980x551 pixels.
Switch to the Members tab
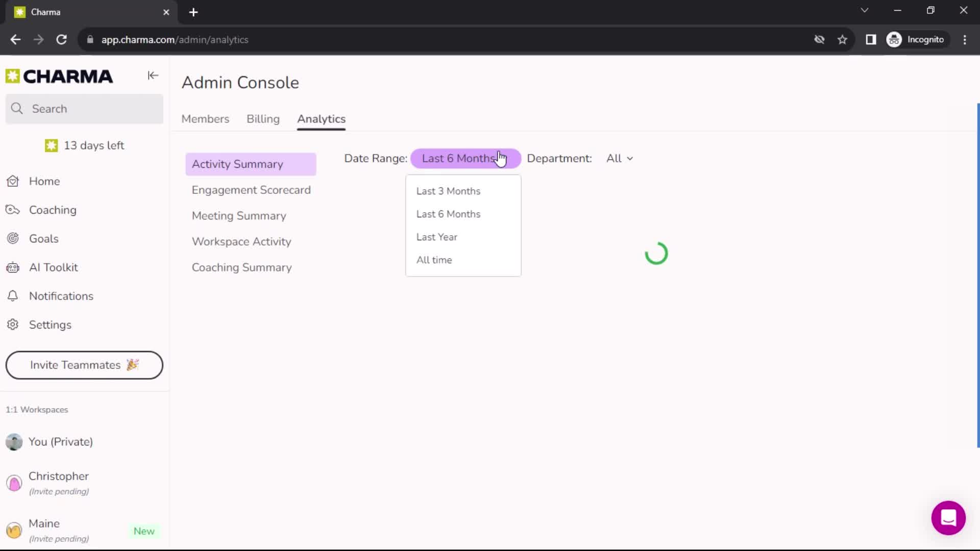[205, 119]
